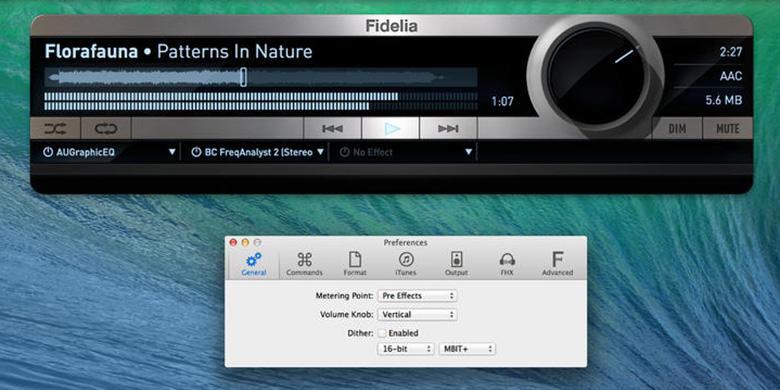The image size is (780, 390).
Task: Enable the Dither checkbox
Action: click(x=382, y=333)
